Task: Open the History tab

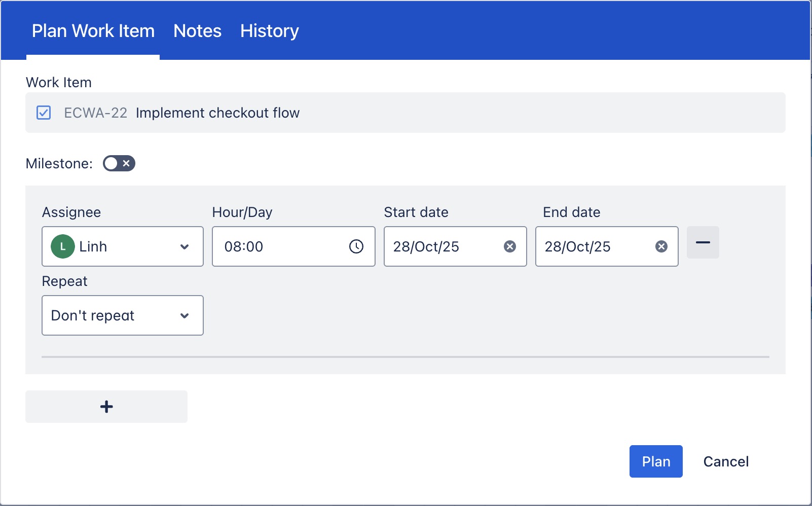Action: 269,31
